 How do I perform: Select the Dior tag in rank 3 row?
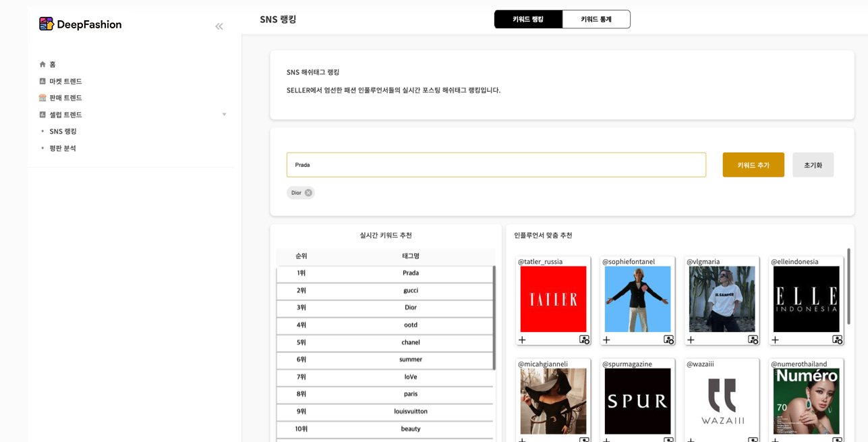411,308
